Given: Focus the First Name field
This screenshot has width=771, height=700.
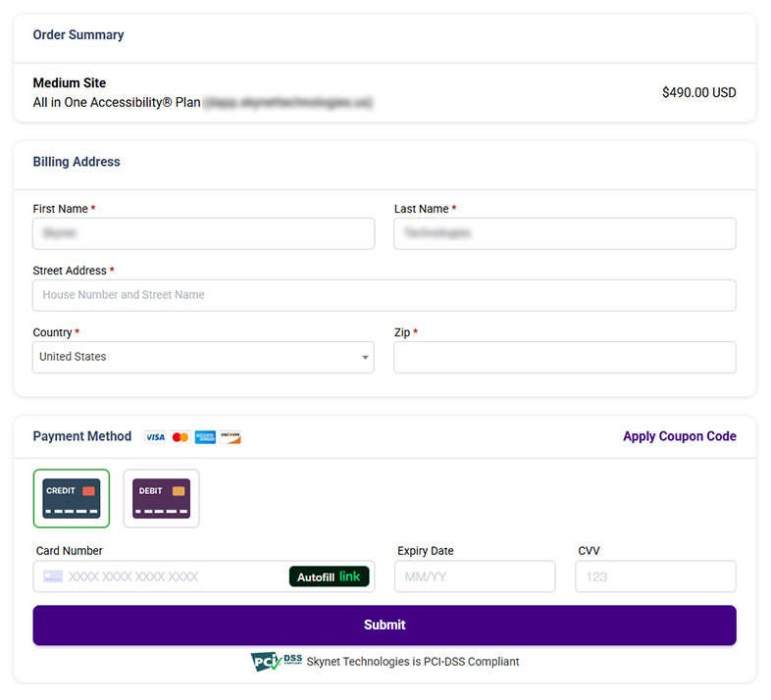Looking at the screenshot, I should pos(203,233).
